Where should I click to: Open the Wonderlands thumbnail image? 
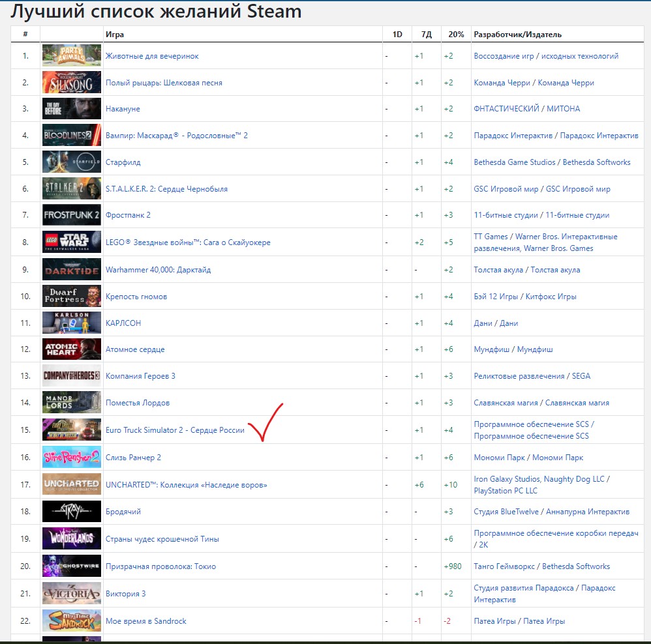[71, 538]
